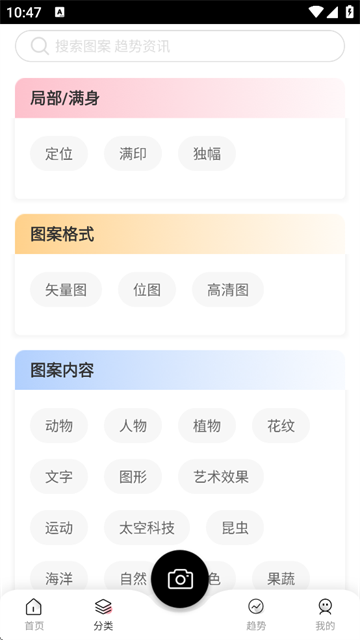Image resolution: width=360 pixels, height=640 pixels.
Task: Click the Wi-Fi status icon
Action: (316, 12)
